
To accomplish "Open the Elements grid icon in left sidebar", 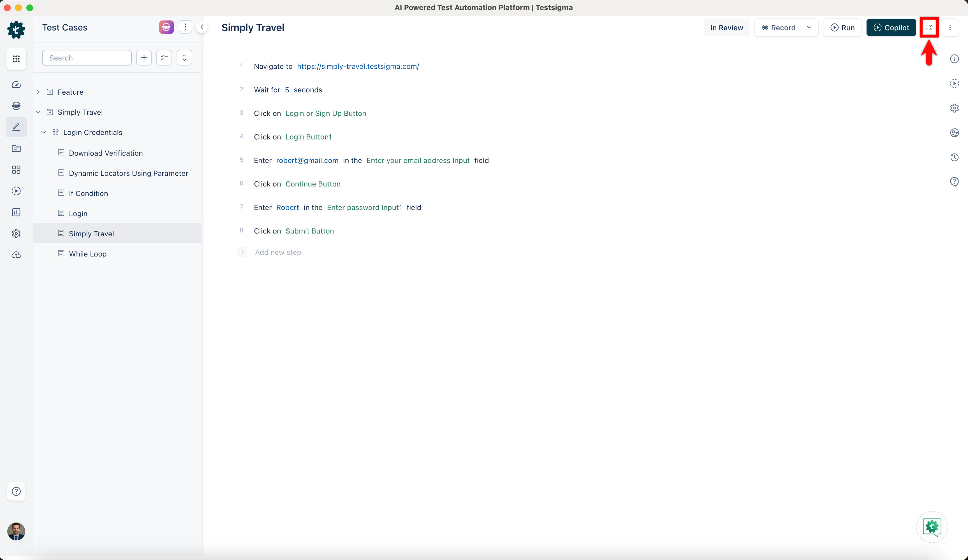I will pos(16,170).
